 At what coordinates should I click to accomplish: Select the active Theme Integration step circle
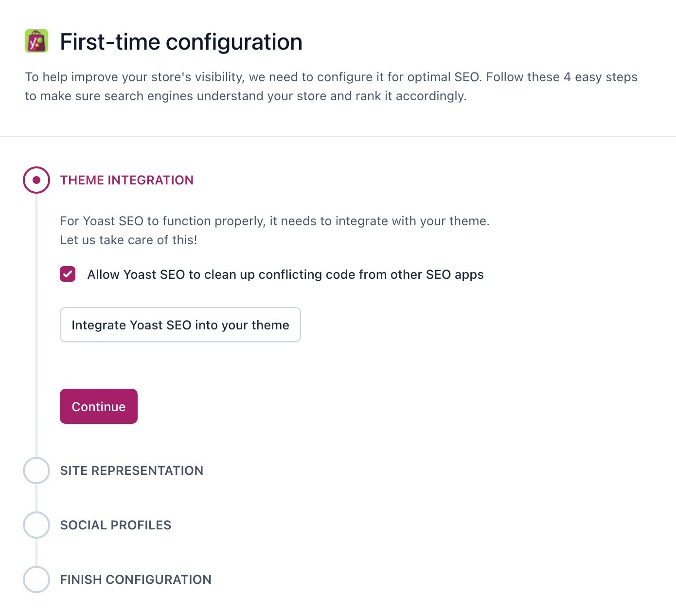(x=36, y=180)
